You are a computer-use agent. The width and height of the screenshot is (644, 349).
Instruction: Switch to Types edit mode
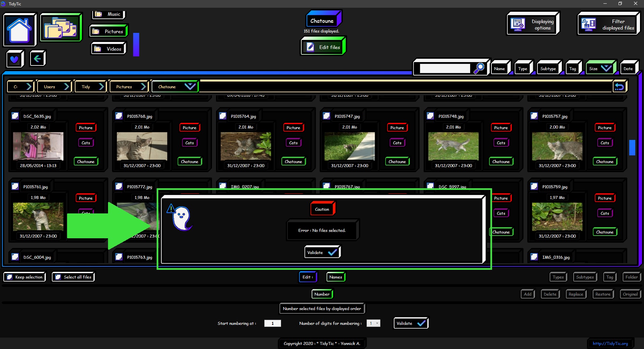pos(558,277)
